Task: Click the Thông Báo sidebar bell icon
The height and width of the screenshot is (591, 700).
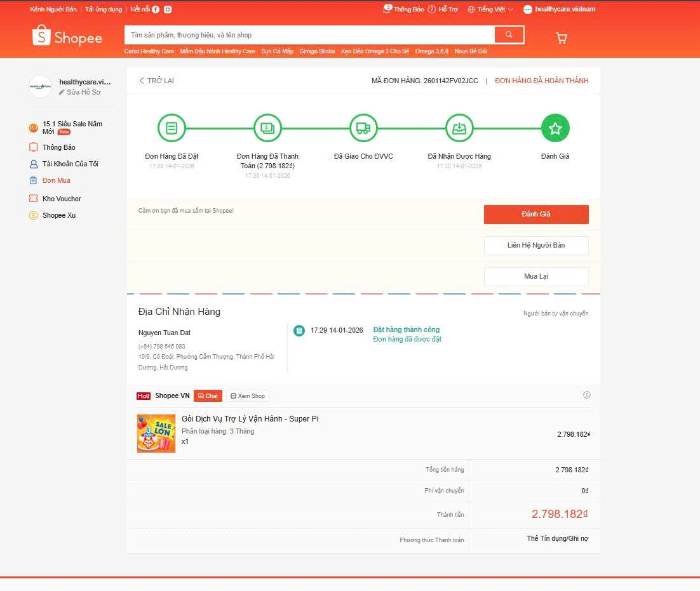Action: 33,147
